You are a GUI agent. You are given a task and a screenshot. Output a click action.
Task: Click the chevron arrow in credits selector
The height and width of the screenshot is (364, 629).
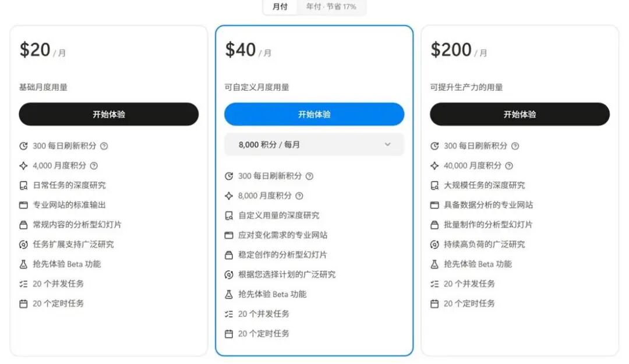point(387,144)
